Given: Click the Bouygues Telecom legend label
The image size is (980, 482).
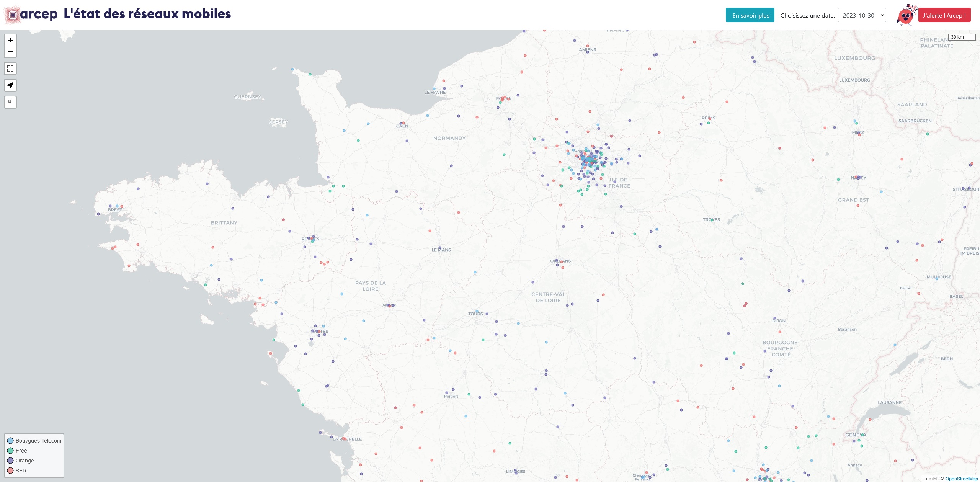Looking at the screenshot, I should click(x=38, y=441).
